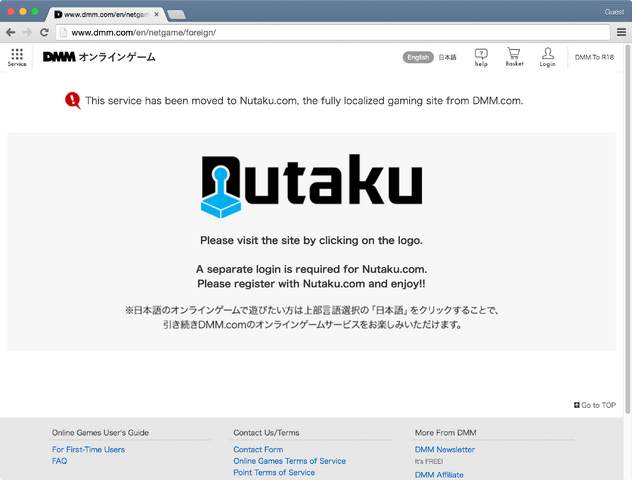The height and width of the screenshot is (480, 632).
Task: Select the English language toggle
Action: [x=418, y=57]
